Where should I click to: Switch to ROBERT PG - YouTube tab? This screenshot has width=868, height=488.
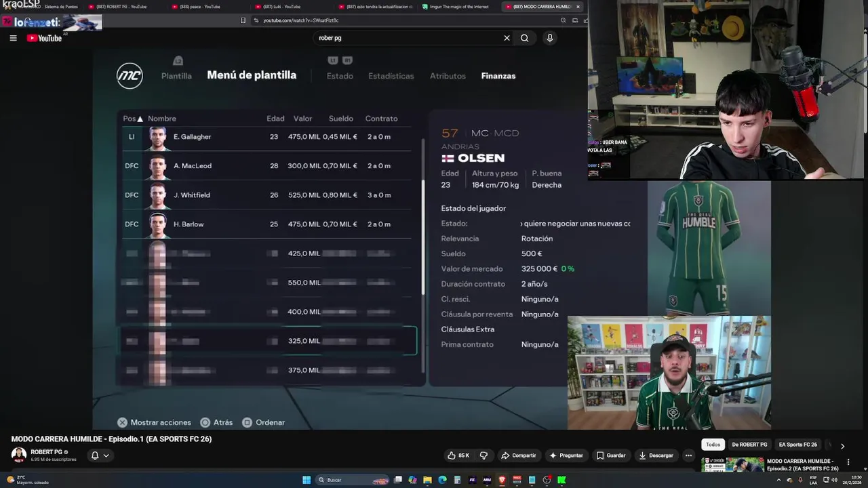click(x=122, y=7)
